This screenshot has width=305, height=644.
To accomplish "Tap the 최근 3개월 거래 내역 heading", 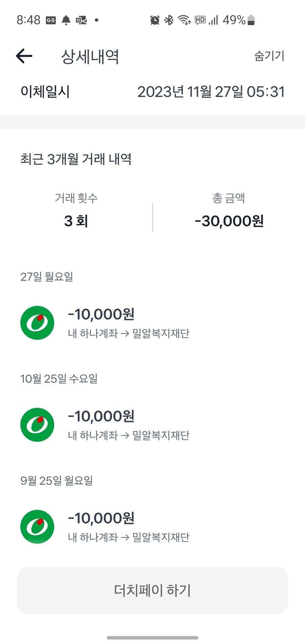I will pos(76,159).
